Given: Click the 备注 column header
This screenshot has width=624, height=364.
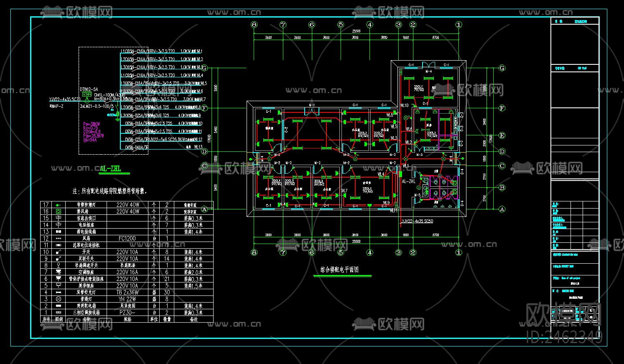Looking at the screenshot, I should 193,319.
